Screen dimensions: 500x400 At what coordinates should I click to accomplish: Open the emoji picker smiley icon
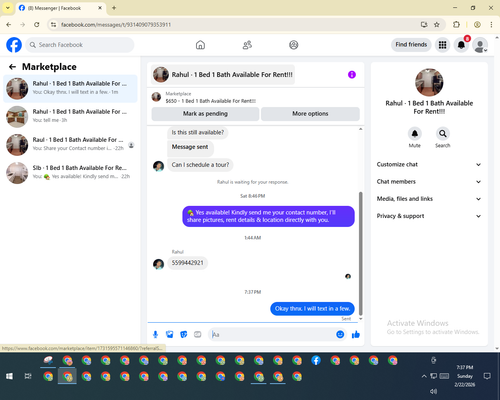[340, 334]
